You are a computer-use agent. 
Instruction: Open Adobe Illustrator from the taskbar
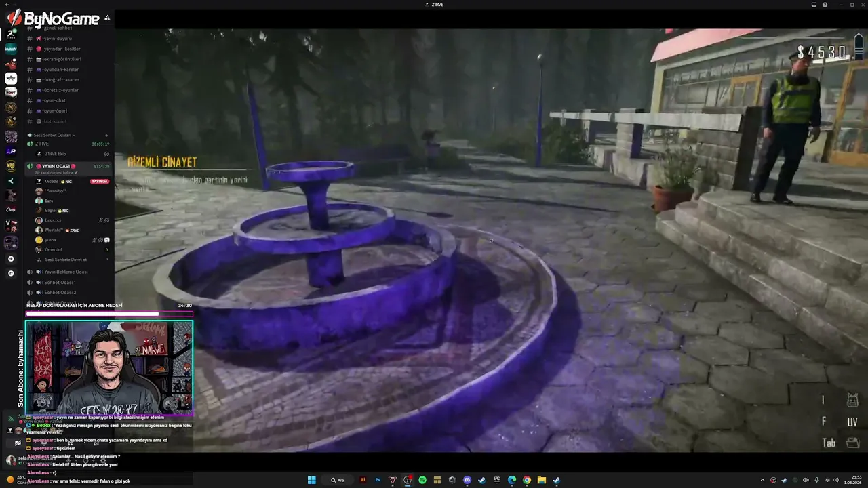pos(363,480)
